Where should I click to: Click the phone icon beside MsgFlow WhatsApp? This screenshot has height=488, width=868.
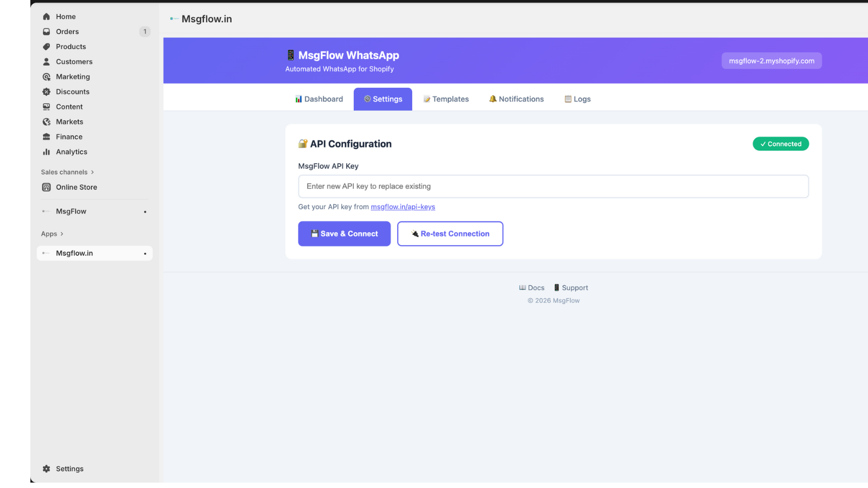pyautogui.click(x=291, y=55)
